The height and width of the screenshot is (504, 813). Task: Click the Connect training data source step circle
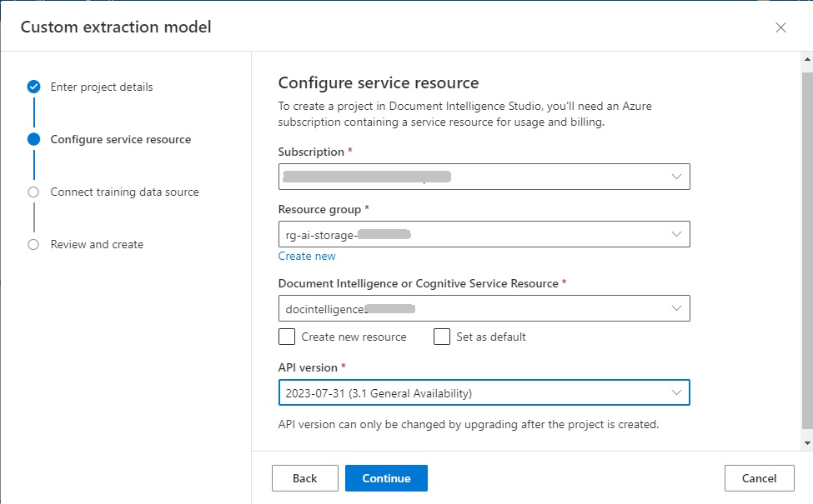[33, 192]
